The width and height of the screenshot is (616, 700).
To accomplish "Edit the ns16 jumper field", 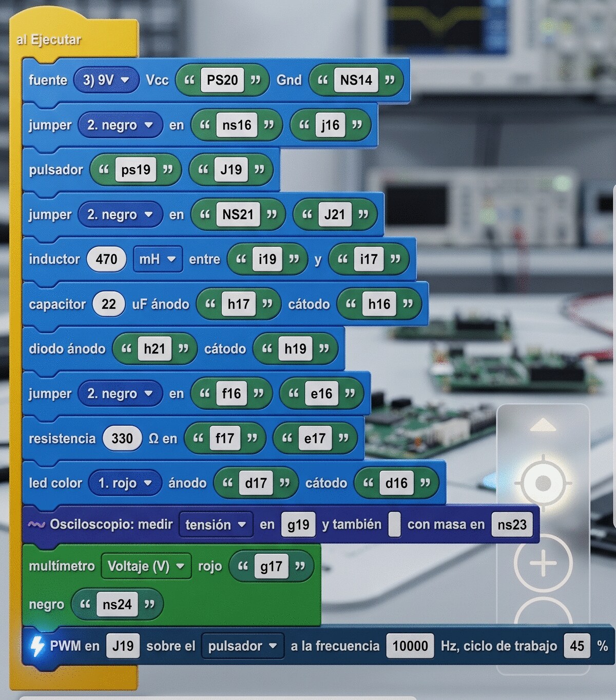I will (x=237, y=125).
